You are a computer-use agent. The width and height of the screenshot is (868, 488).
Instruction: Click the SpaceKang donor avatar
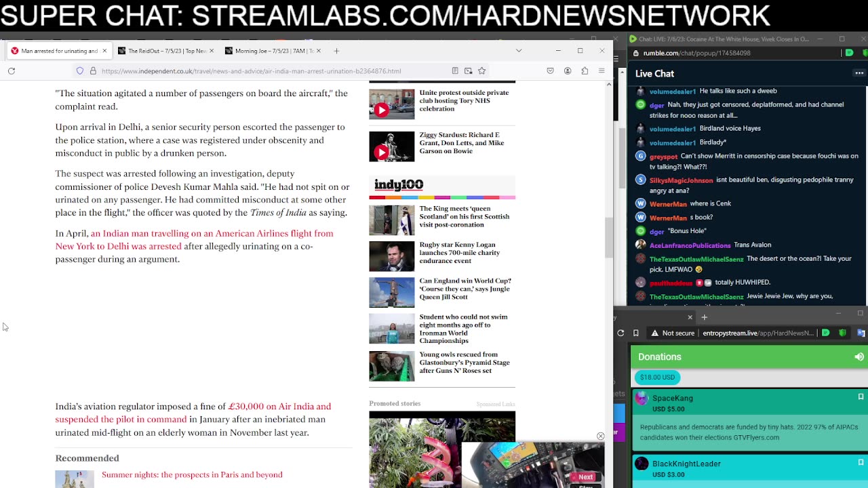click(x=642, y=399)
